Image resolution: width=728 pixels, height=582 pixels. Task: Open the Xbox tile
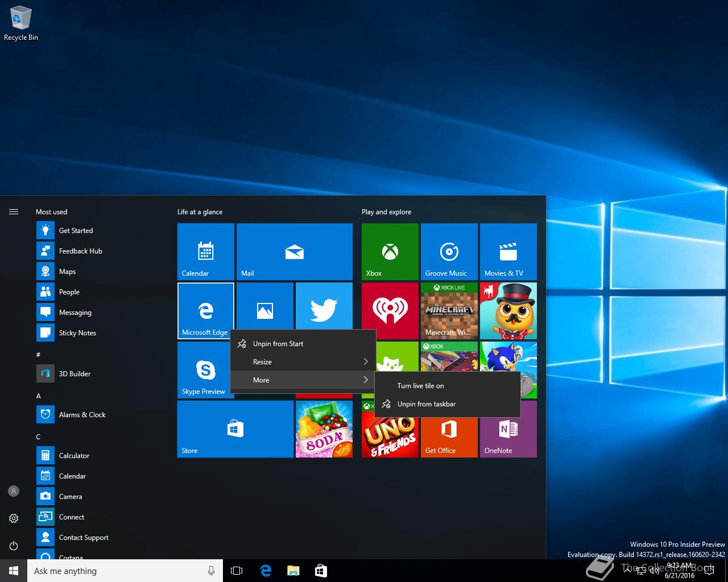(x=390, y=251)
